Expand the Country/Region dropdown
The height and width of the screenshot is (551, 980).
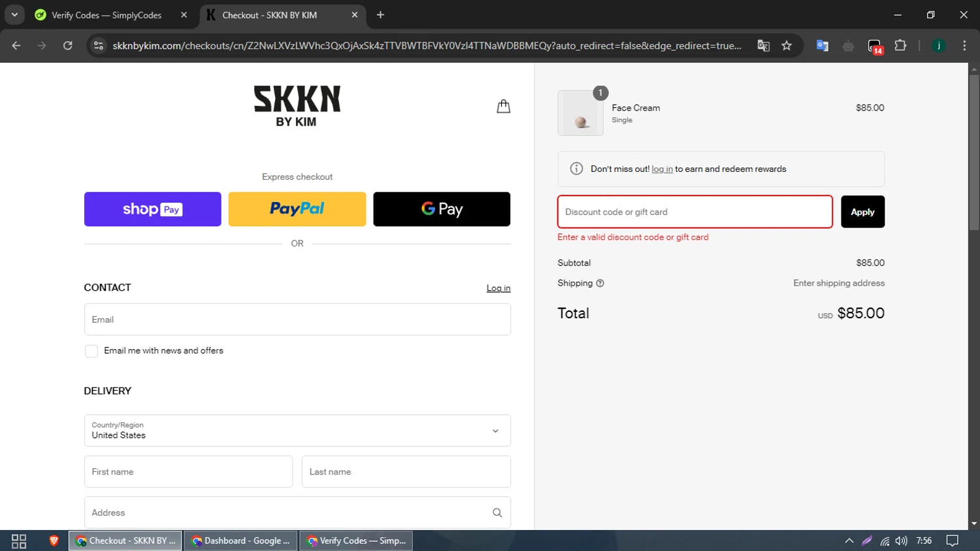point(297,431)
